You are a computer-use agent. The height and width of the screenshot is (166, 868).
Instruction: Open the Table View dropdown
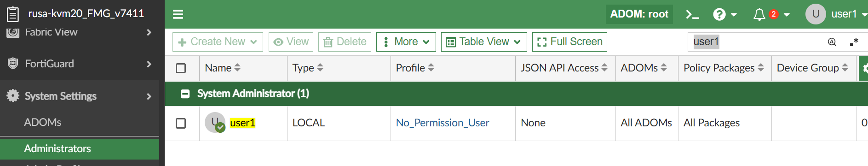[x=483, y=42]
